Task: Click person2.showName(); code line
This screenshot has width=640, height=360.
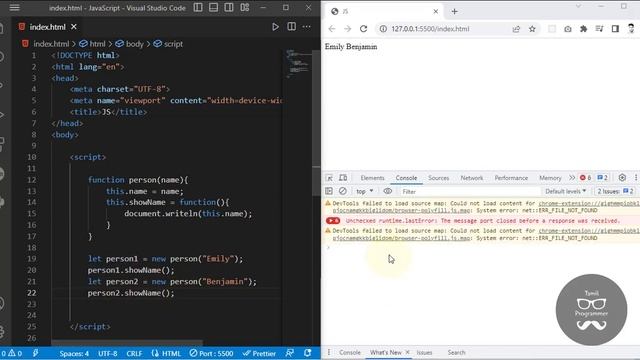Action: 131,293
